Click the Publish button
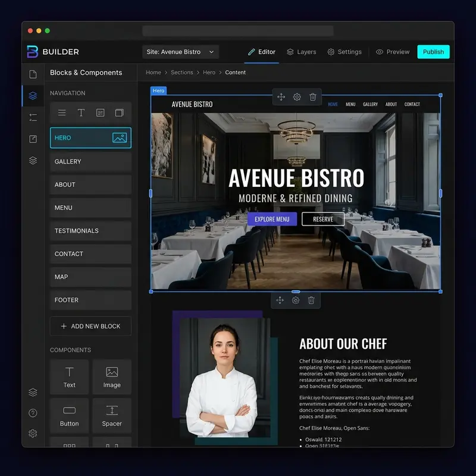This screenshot has height=476, width=476. [x=434, y=52]
